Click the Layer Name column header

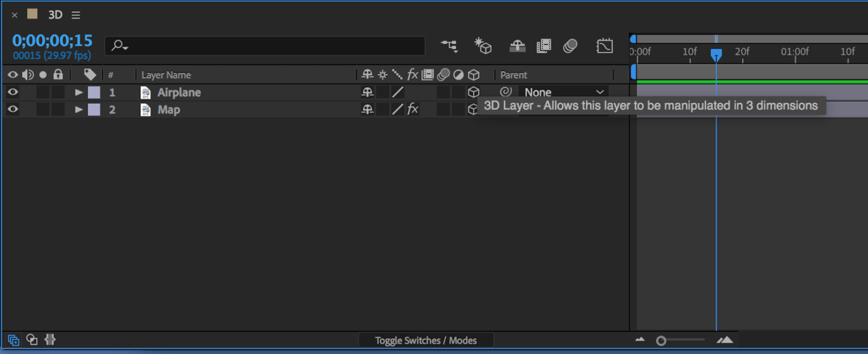[x=166, y=75]
